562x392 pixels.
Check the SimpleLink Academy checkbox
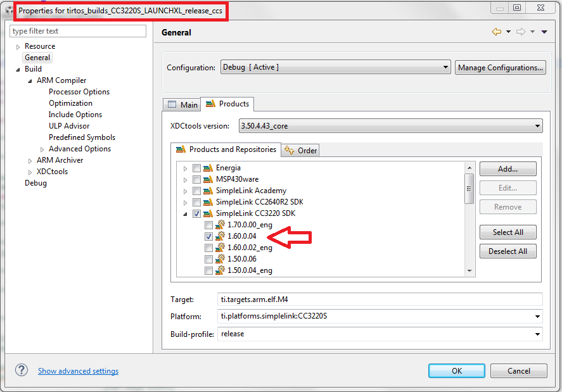pyautogui.click(x=196, y=191)
